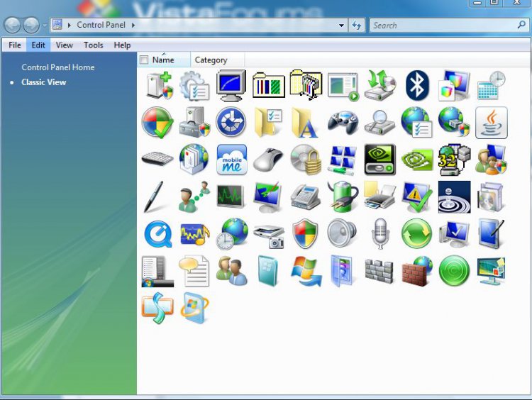532x400 pixels.
Task: Open the Game Controllers icon
Action: pyautogui.click(x=343, y=123)
